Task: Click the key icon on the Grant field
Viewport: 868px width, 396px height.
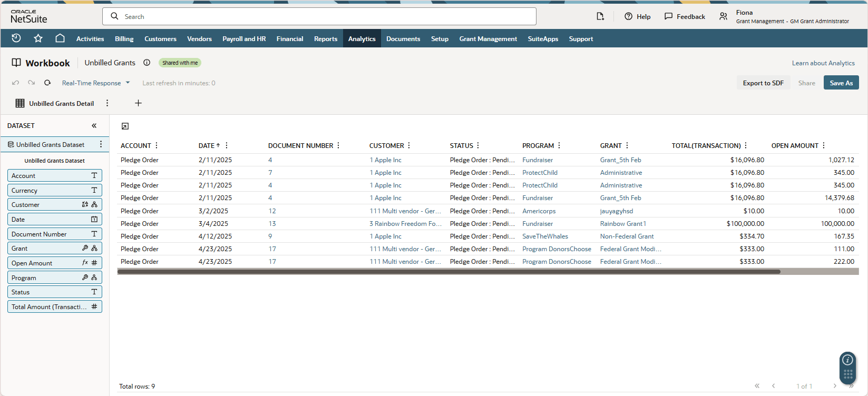Action: point(85,248)
